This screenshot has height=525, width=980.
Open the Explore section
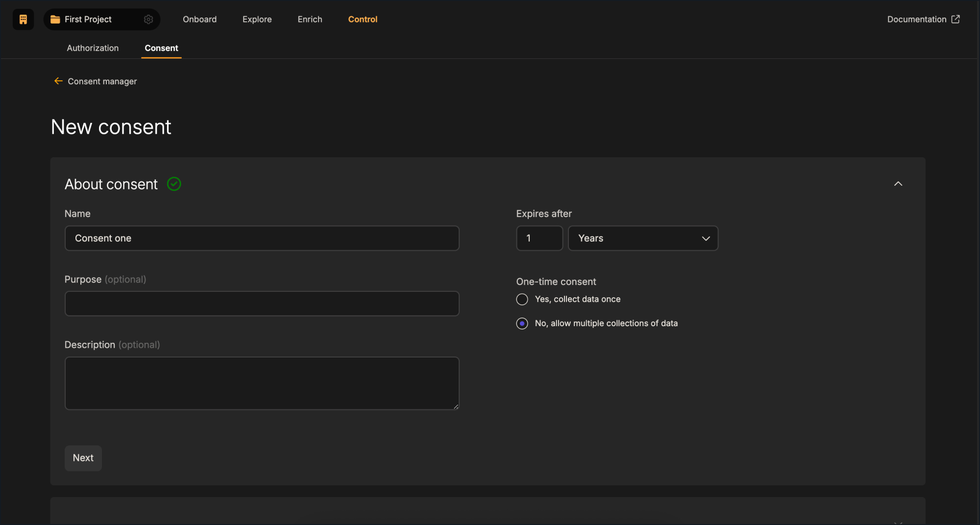click(257, 19)
